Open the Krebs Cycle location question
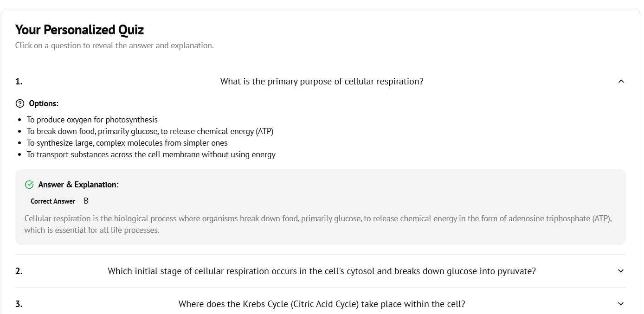The width and height of the screenshot is (644, 314). 322,304
